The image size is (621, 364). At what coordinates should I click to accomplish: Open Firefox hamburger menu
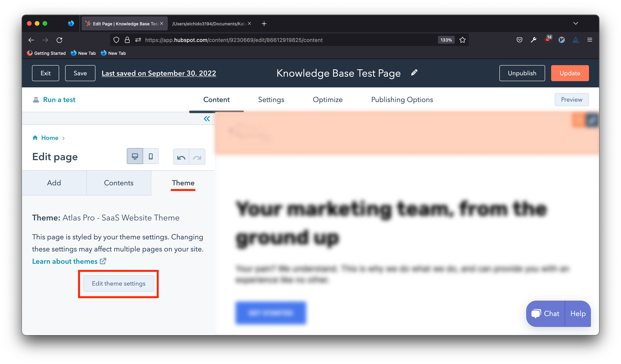point(589,40)
